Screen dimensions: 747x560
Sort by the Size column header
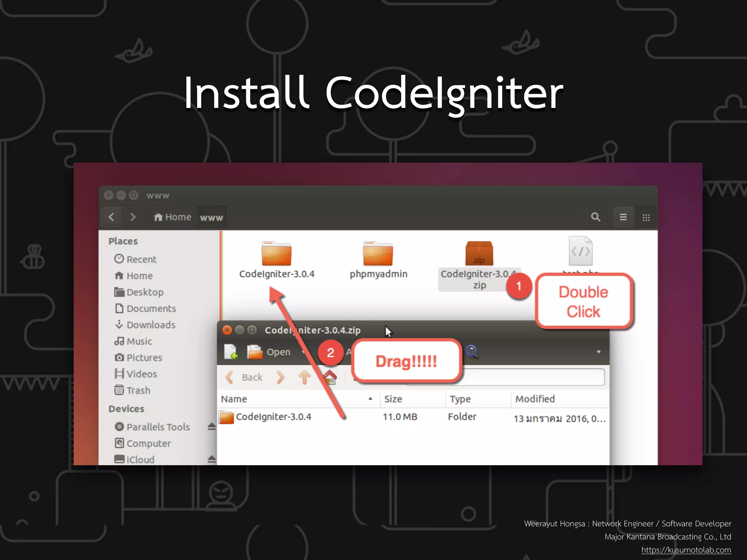[413, 399]
